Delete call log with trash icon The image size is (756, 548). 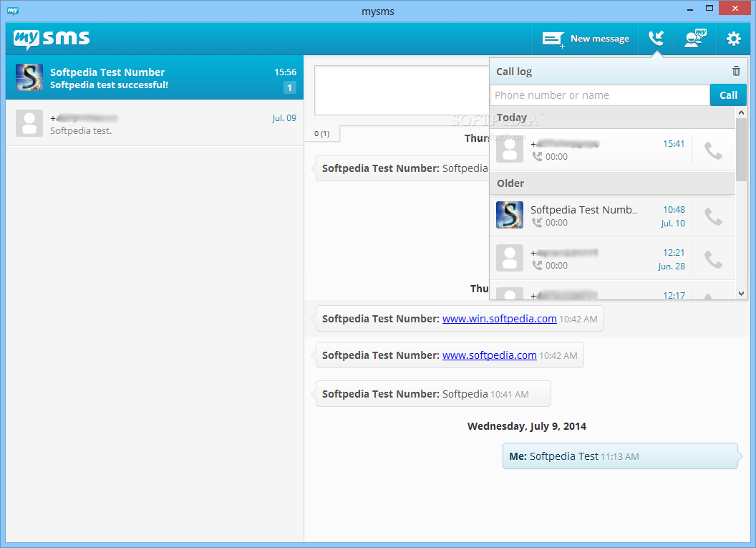pos(736,71)
